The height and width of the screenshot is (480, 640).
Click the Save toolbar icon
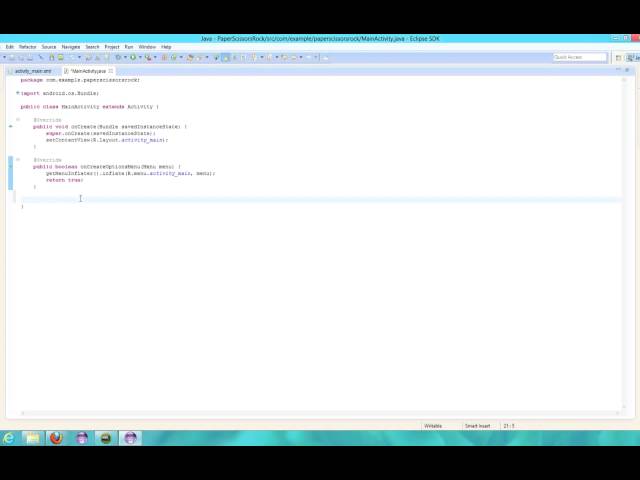(12, 58)
